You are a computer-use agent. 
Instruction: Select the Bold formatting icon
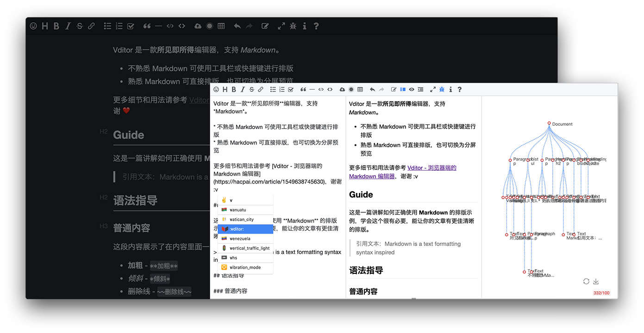(233, 89)
